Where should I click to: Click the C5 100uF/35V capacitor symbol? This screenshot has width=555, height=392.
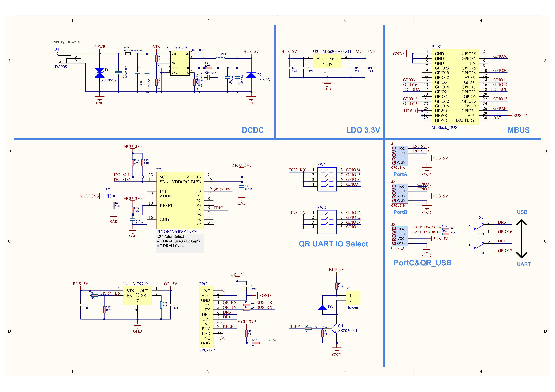pyautogui.click(x=118, y=72)
